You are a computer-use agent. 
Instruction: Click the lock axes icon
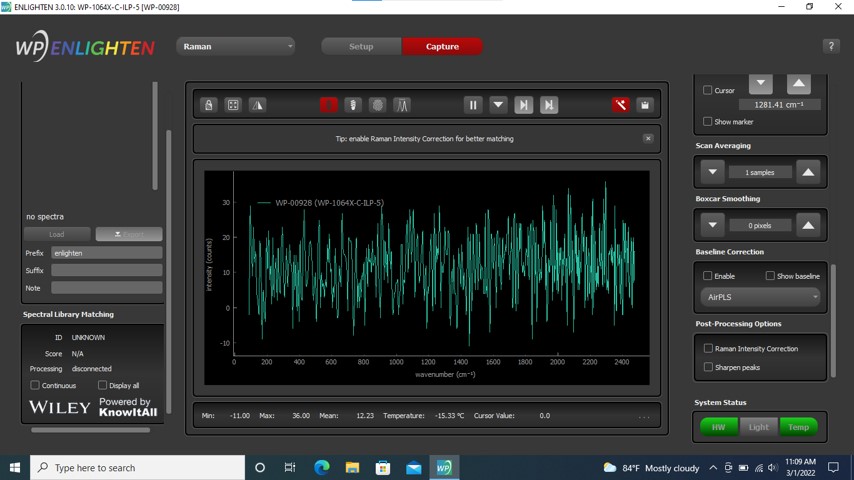(x=208, y=104)
